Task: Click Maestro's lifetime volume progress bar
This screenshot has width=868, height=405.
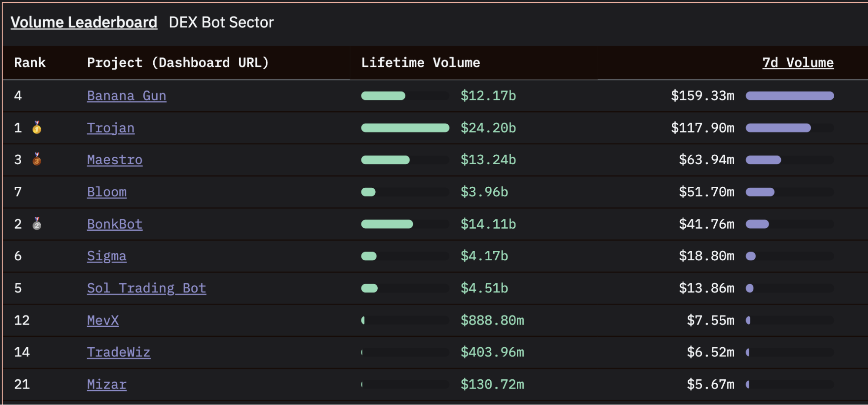Action: (x=405, y=159)
